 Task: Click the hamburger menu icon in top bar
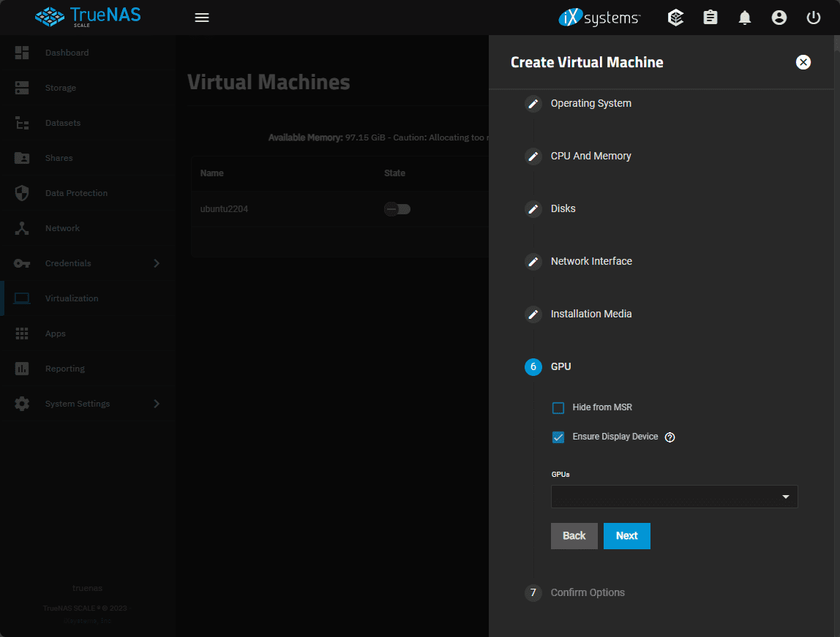tap(202, 18)
